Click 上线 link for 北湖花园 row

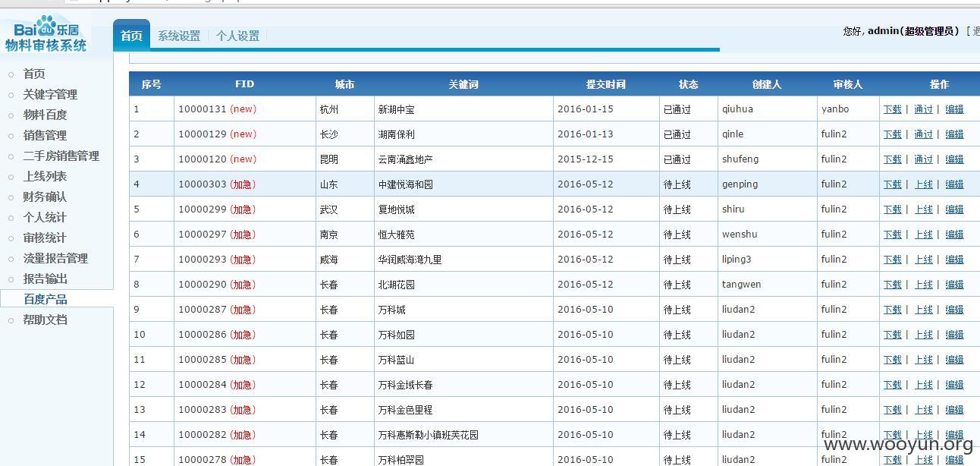[923, 285]
